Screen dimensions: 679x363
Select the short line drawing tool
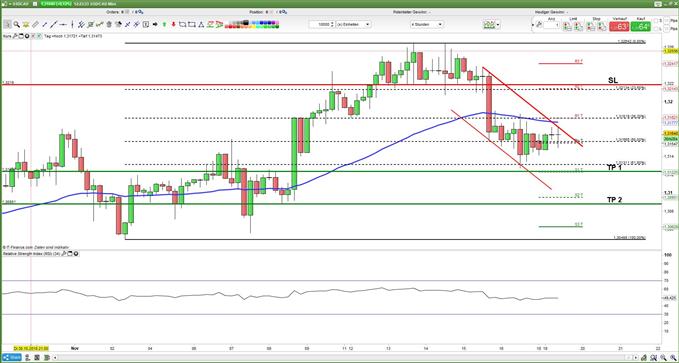[45, 24]
